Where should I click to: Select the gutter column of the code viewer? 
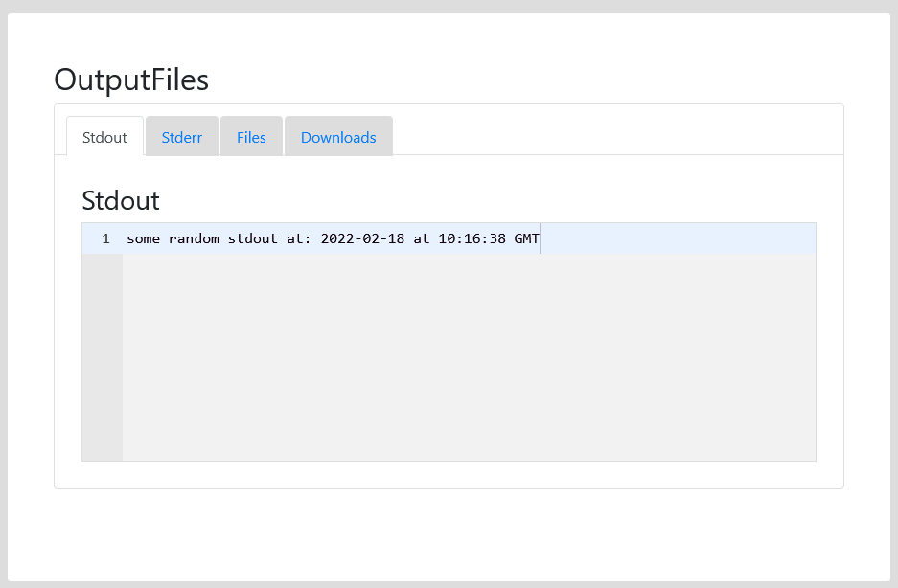(x=104, y=354)
